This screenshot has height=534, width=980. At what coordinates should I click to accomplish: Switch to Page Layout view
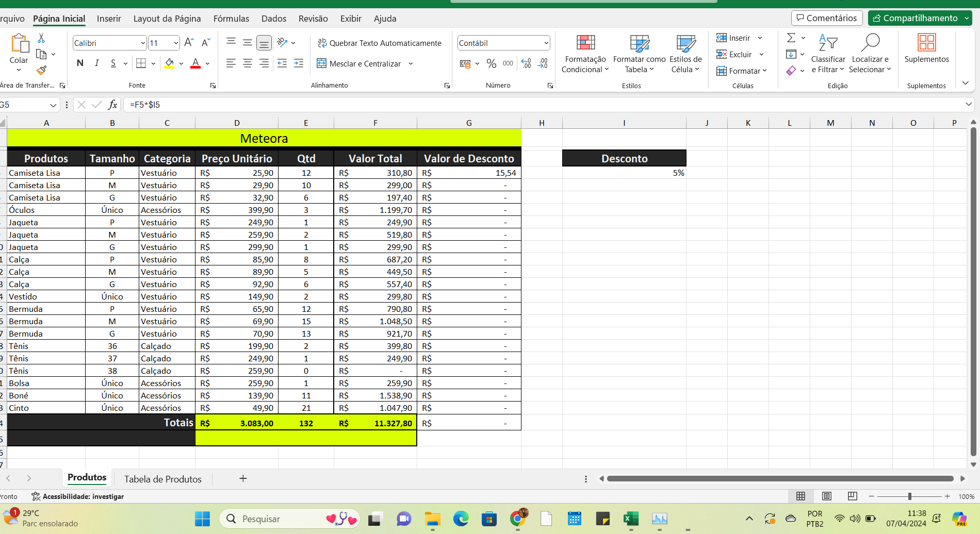[x=827, y=496]
